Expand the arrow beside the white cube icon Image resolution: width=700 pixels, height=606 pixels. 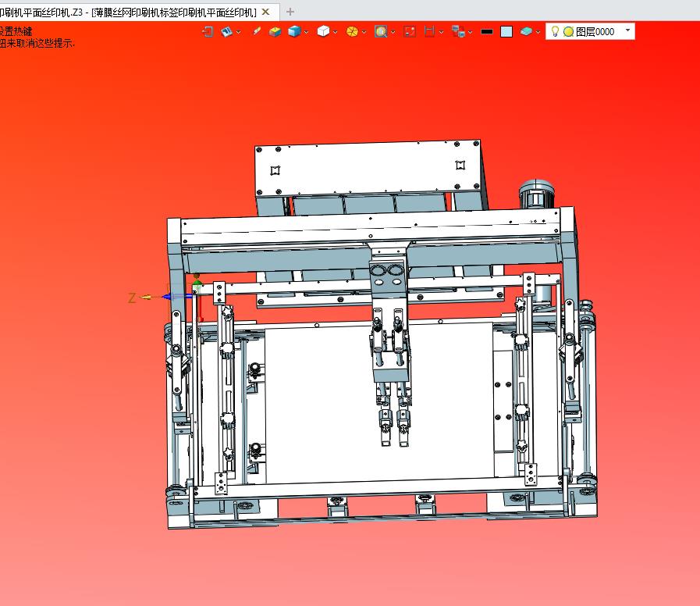coord(336,33)
